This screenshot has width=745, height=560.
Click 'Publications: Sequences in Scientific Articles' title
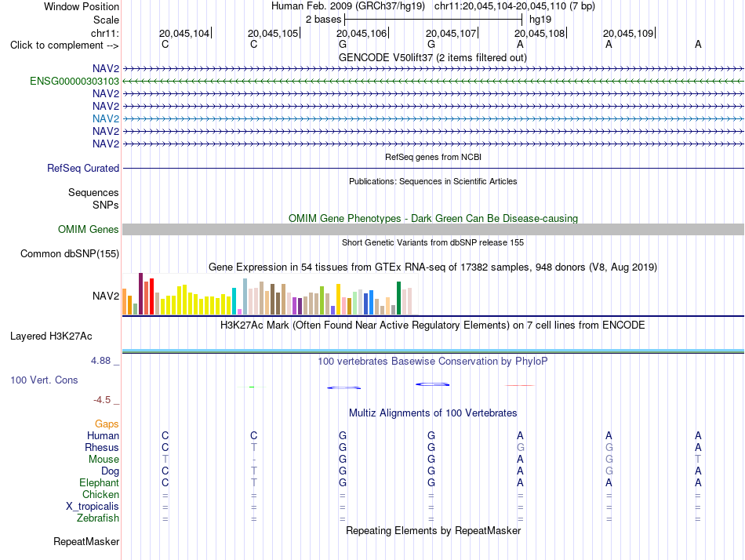[433, 181]
